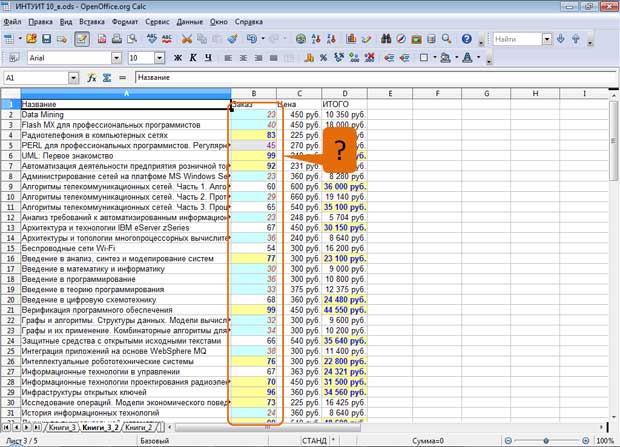This screenshot has height=447, width=620.
Task: Open Background Color dropdown arrow
Action: click(x=456, y=58)
